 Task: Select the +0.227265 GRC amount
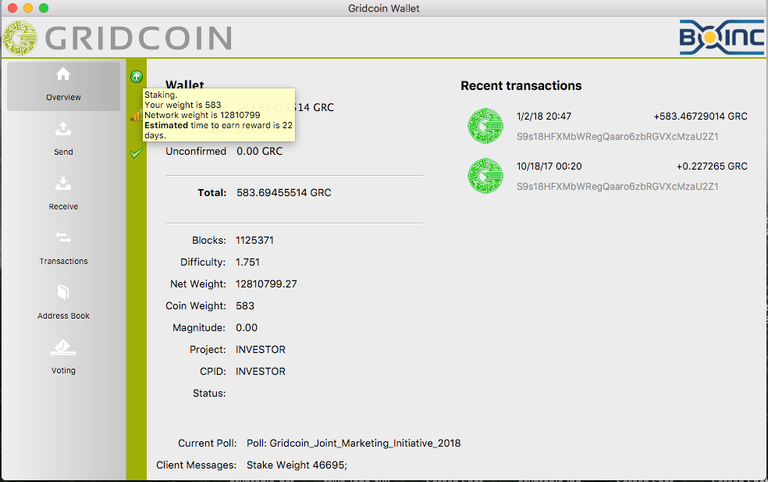pyautogui.click(x=712, y=167)
